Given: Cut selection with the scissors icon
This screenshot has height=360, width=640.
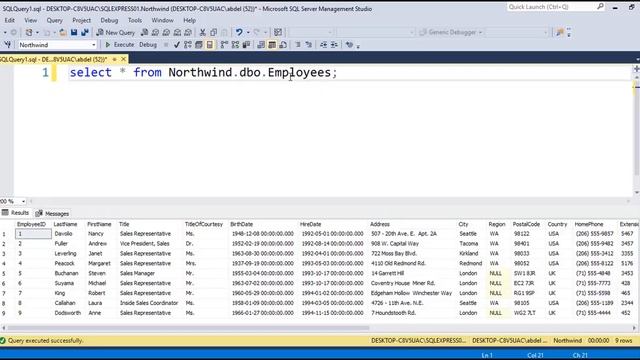Looking at the screenshot, I should point(202,32).
